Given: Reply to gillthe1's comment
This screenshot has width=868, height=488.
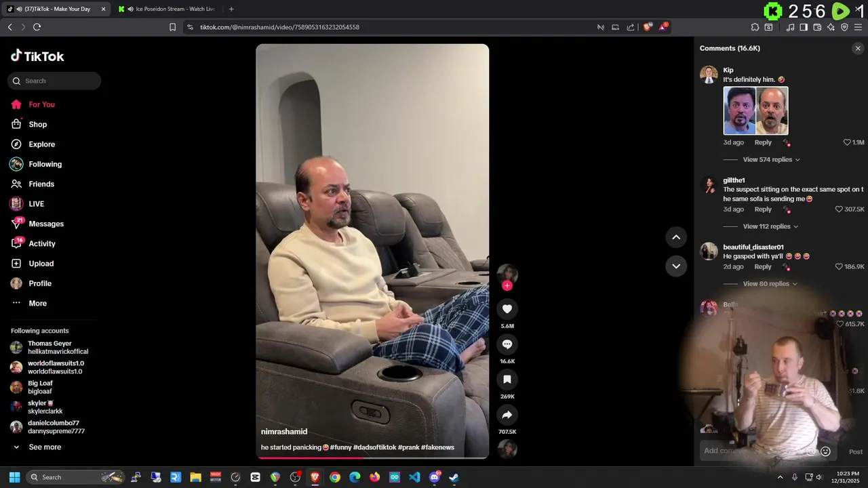Looking at the screenshot, I should click(x=763, y=209).
